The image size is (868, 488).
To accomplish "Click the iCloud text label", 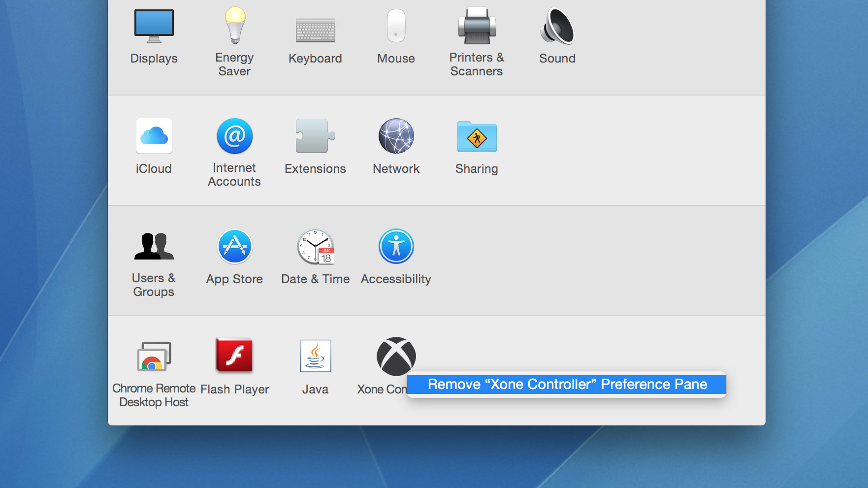I will (154, 168).
